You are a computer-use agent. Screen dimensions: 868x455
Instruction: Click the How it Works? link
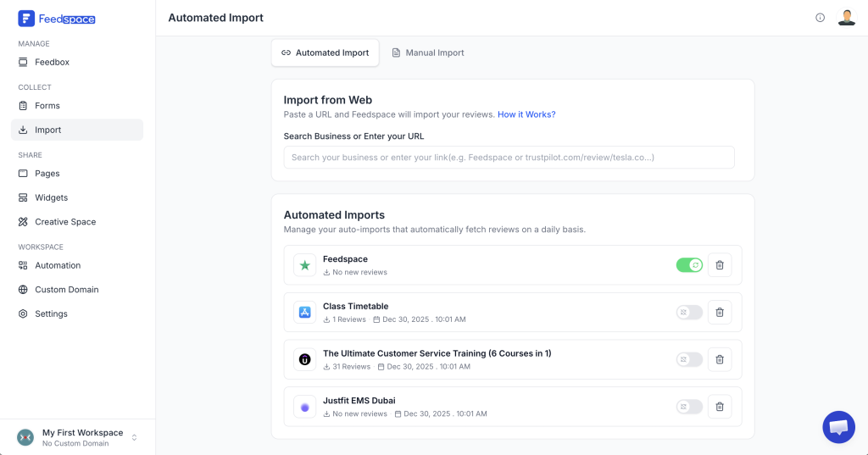526,114
